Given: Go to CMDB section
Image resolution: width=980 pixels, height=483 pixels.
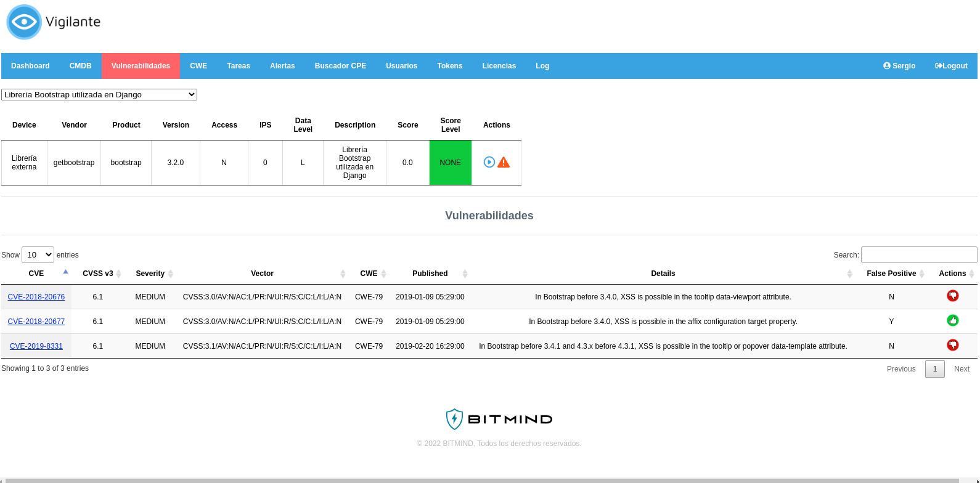Looking at the screenshot, I should coord(80,66).
